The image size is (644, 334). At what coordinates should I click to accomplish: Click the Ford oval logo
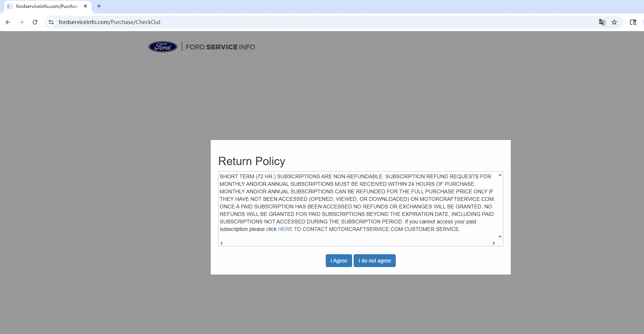click(x=163, y=47)
